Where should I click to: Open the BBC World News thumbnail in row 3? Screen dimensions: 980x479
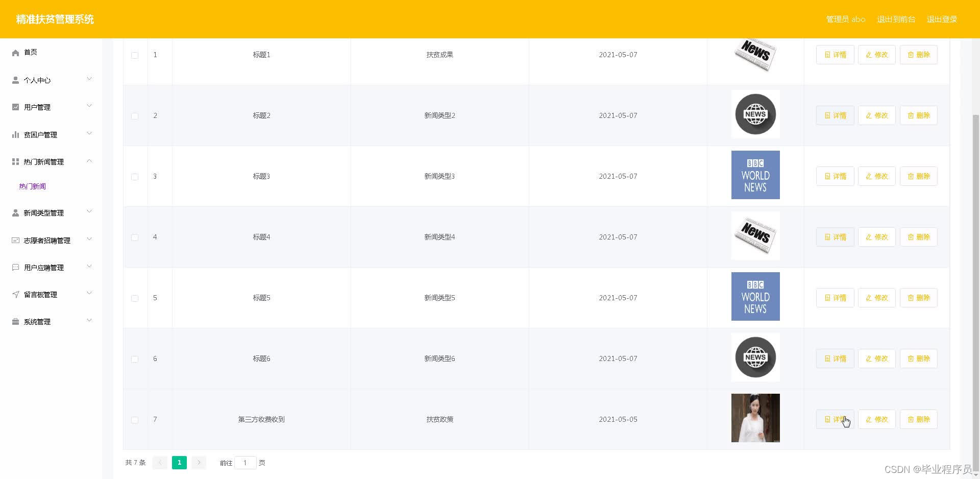(755, 175)
